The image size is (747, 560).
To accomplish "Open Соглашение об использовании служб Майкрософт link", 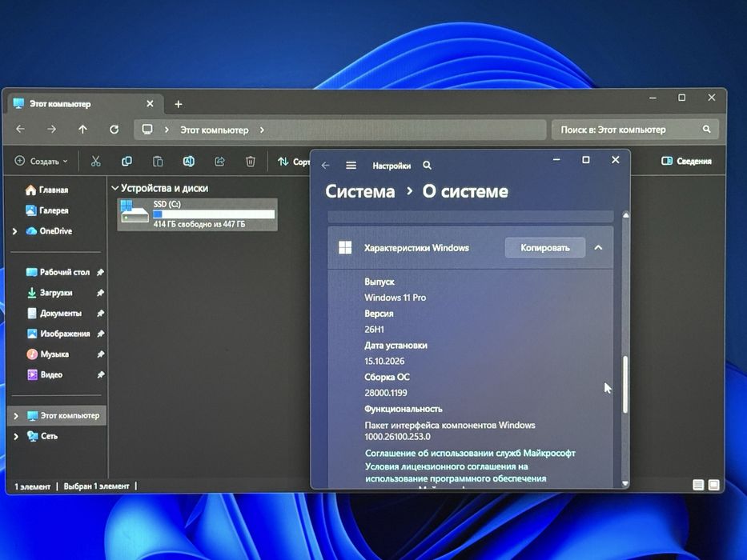I will click(470, 453).
